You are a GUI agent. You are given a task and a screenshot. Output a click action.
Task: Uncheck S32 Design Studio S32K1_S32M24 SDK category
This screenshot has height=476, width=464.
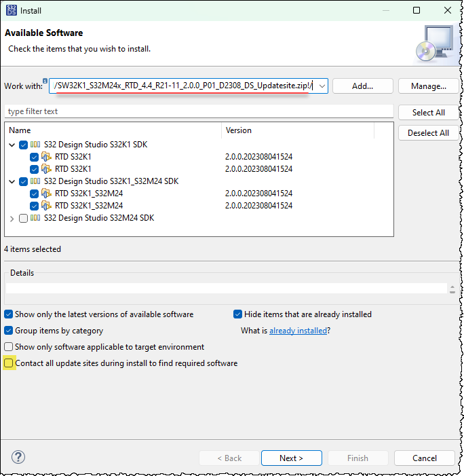tap(23, 181)
